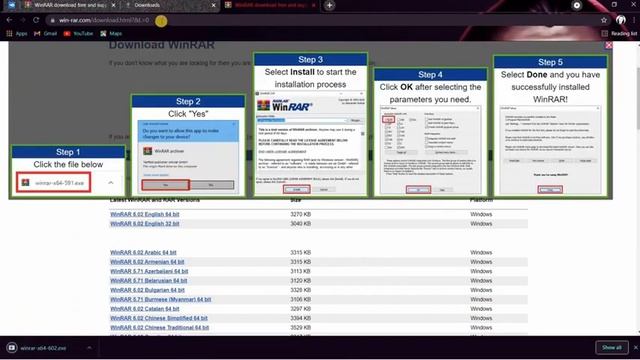Expand options for winrar-x64-602.exe download
Viewport: 640px width, 360px height.
click(x=89, y=348)
